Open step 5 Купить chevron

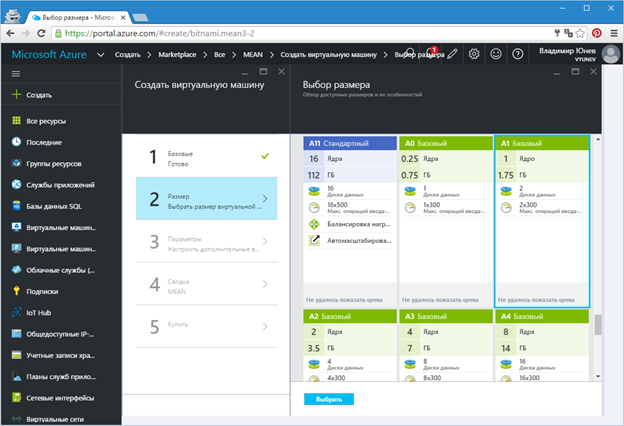(x=265, y=326)
